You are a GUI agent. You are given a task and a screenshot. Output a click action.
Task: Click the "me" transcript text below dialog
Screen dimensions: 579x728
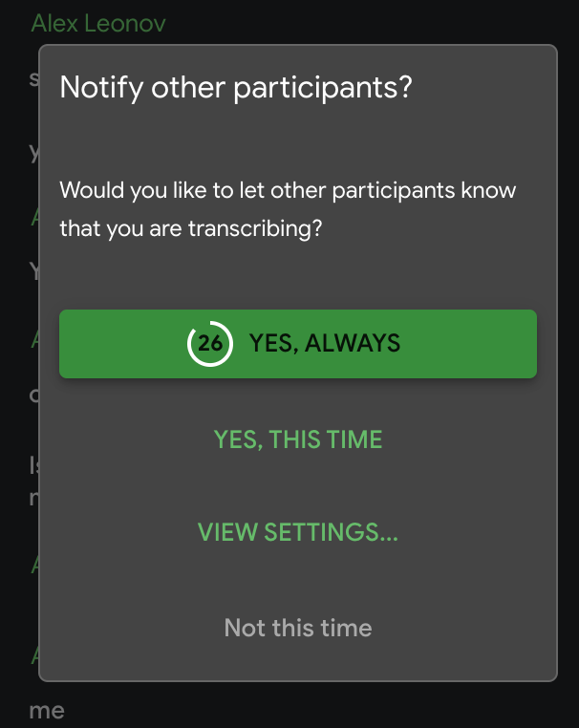pyautogui.click(x=46, y=711)
